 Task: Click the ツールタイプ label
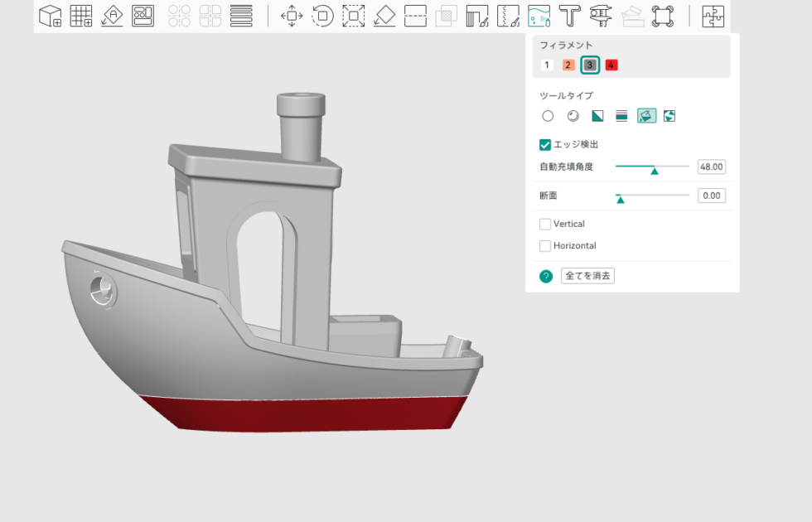point(566,95)
